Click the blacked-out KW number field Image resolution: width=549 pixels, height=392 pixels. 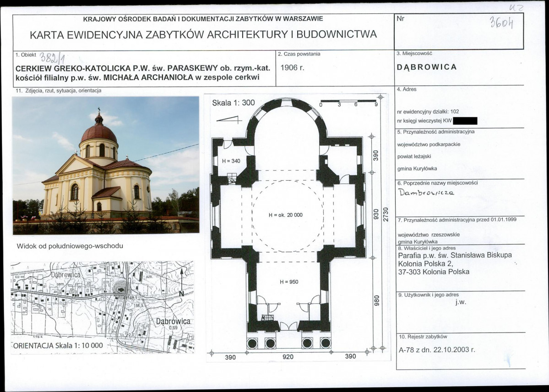click(x=465, y=121)
